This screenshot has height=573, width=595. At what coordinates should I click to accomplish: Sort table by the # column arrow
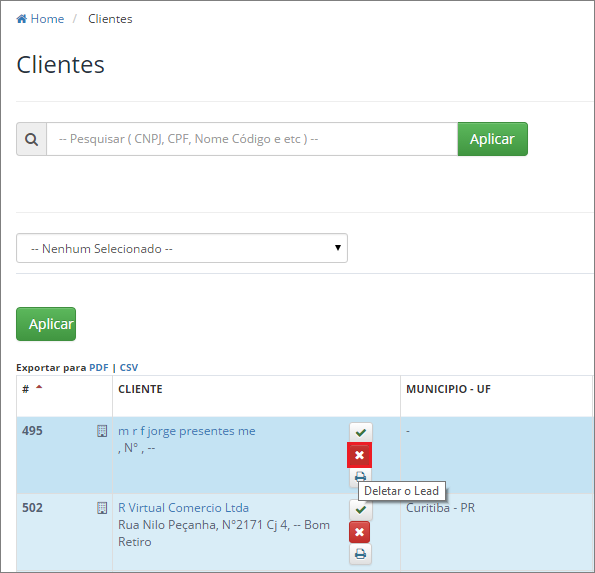point(39,387)
